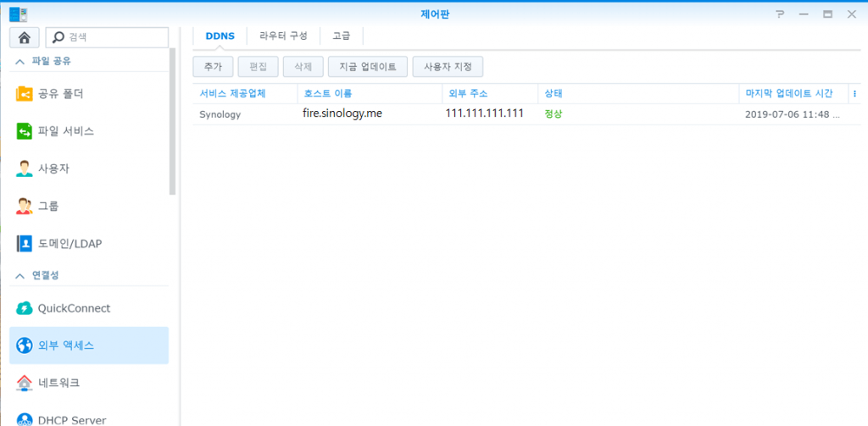Click the 사용자 지정 button

coord(448,67)
